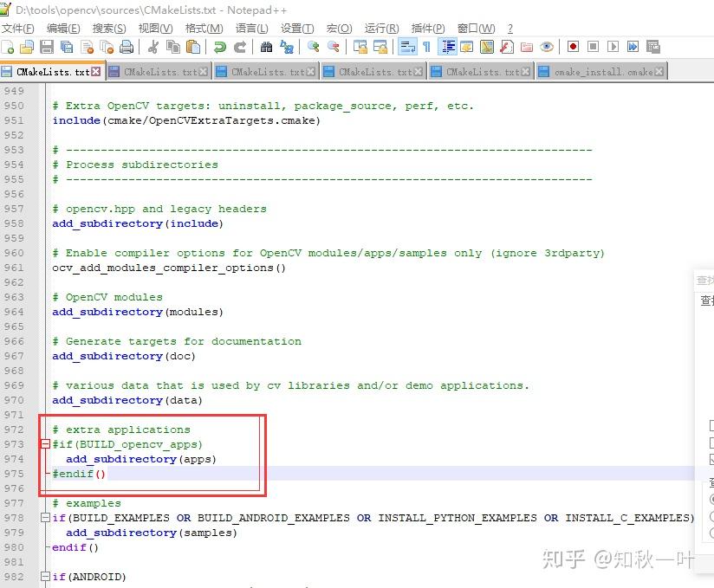The width and height of the screenshot is (714, 588).
Task: Click the add_subdirectory(data) line
Action: [x=127, y=400]
